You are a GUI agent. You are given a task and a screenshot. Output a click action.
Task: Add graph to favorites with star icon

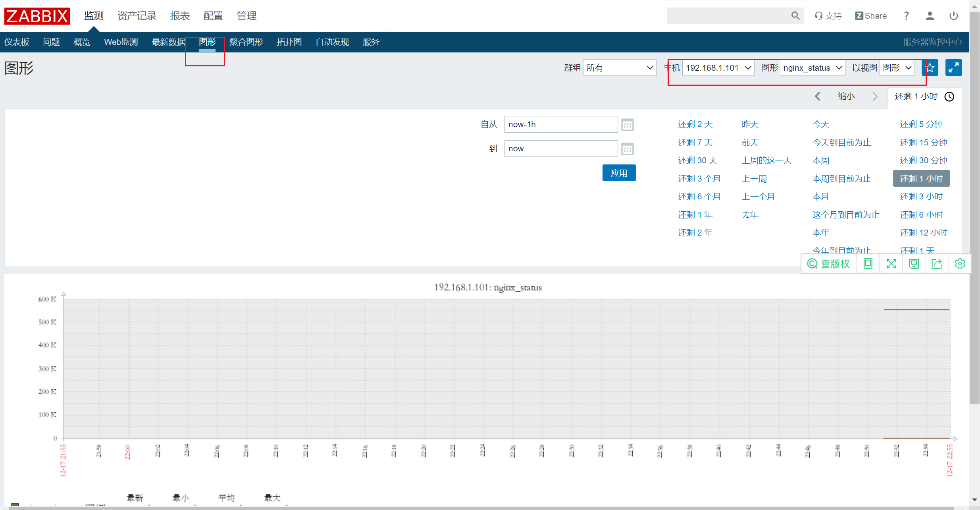(x=930, y=68)
